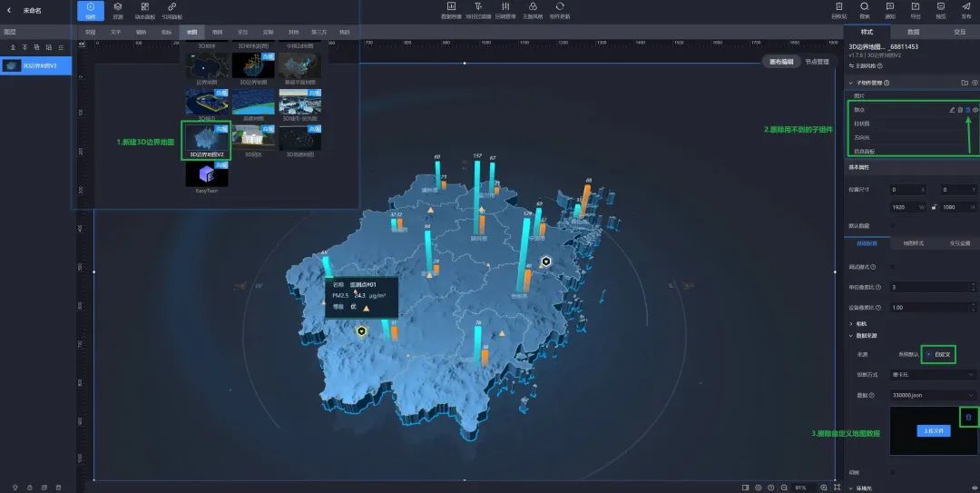This screenshot has height=493, width=980.
Task: Click the trash icon below layer panel
Action: pyautogui.click(x=59, y=488)
